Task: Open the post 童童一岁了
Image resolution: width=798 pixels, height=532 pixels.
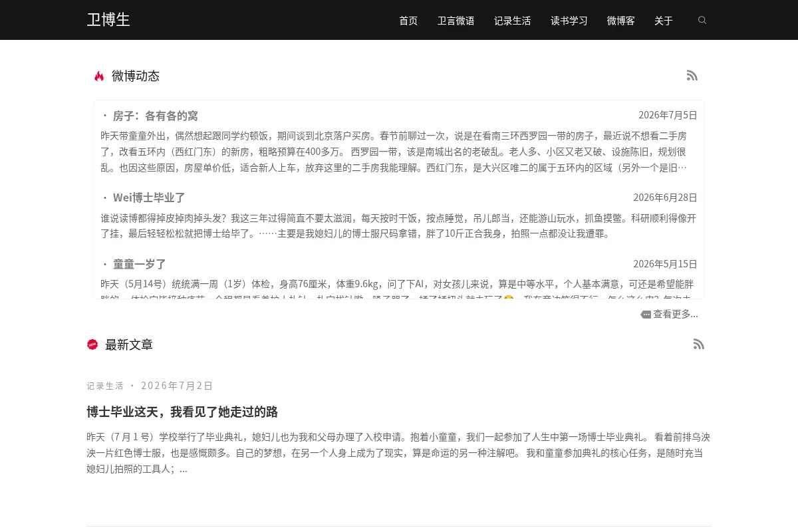Action: [x=140, y=264]
